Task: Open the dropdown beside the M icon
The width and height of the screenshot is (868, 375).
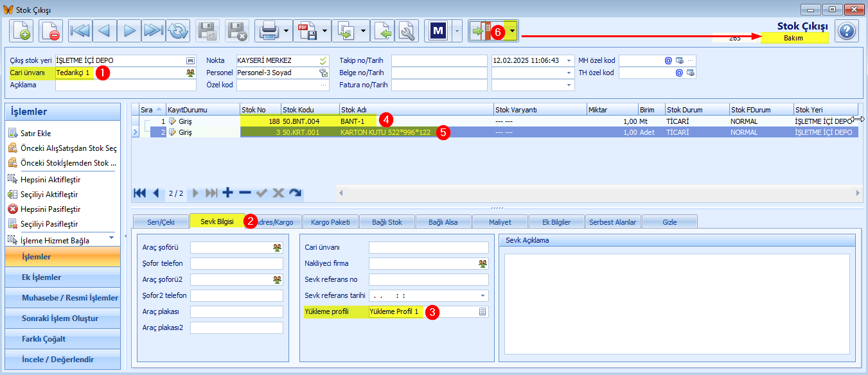Action: pyautogui.click(x=457, y=31)
